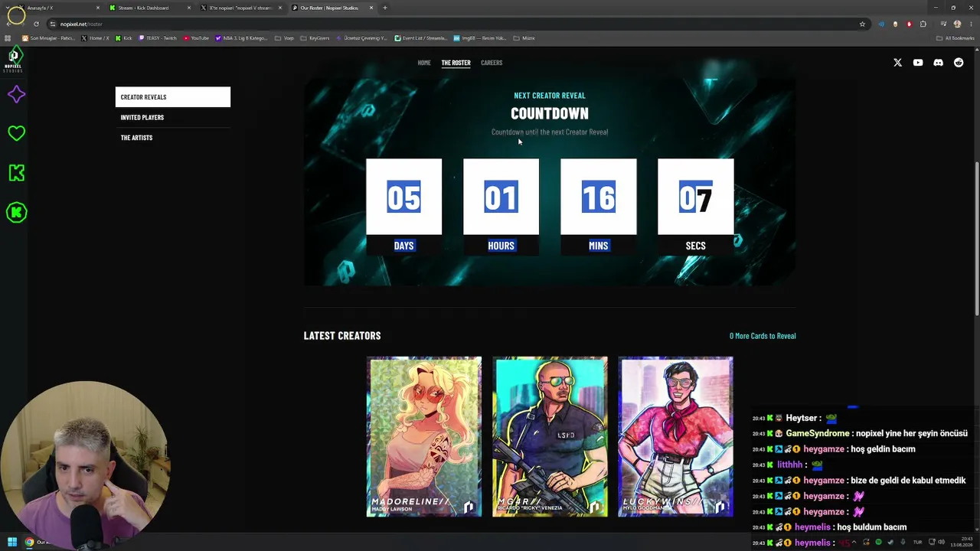This screenshot has height=551, width=980.
Task: Open the MGAR Ricardo Venezia creator card
Action: click(x=550, y=437)
